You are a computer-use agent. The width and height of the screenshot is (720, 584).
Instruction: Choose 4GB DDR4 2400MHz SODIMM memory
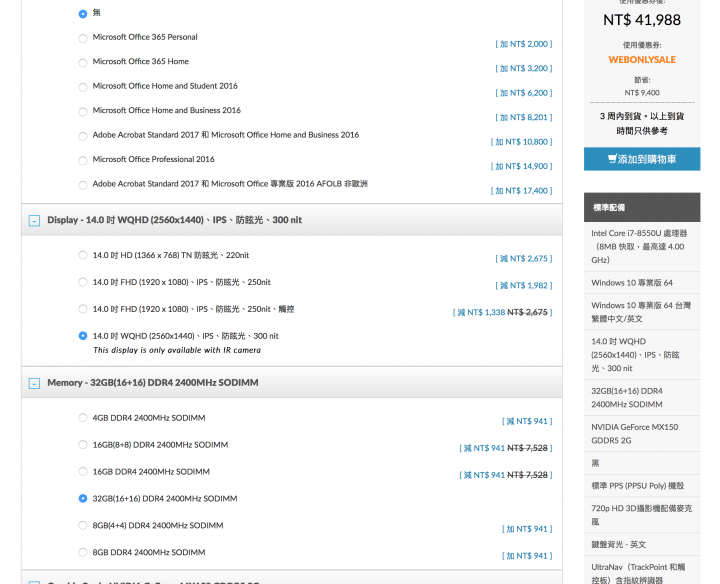(83, 417)
